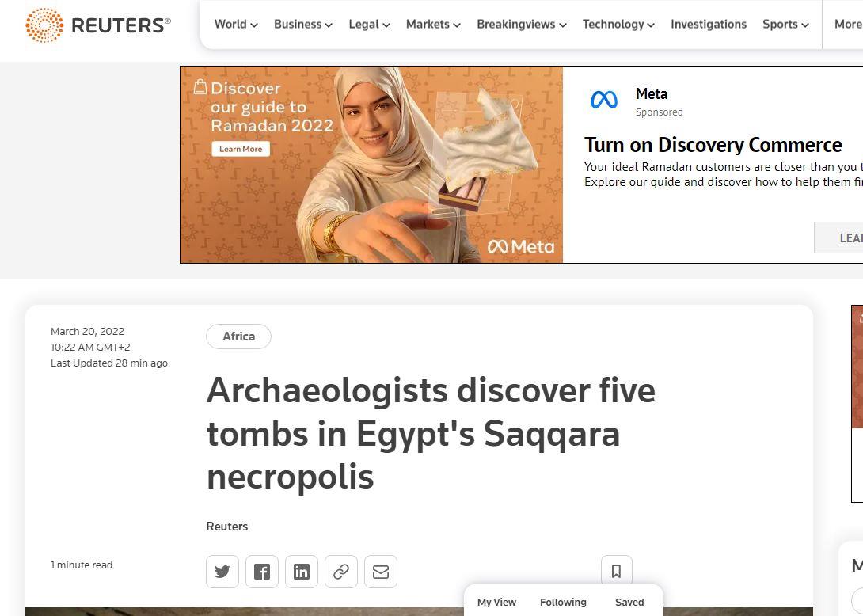Expand the World menu

[236, 25]
